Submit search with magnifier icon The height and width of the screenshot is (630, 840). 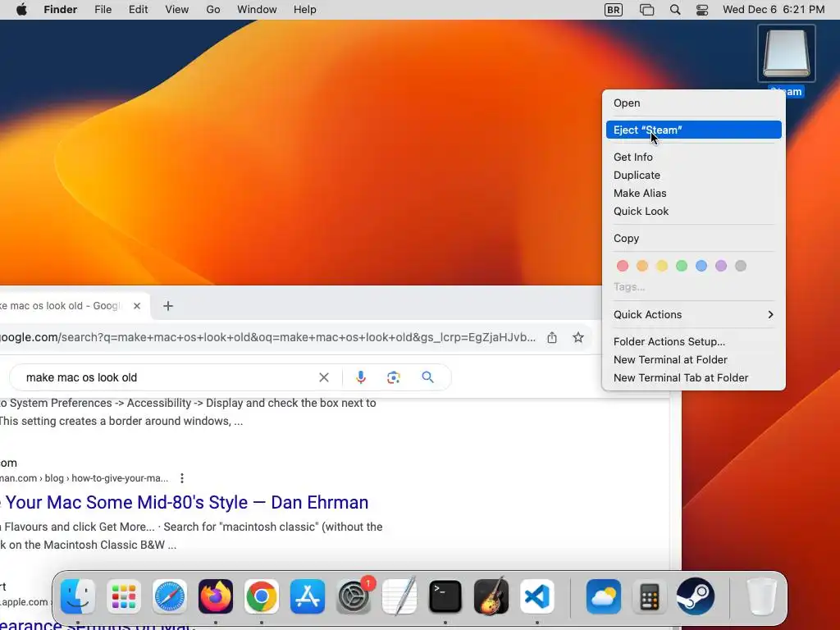(427, 377)
